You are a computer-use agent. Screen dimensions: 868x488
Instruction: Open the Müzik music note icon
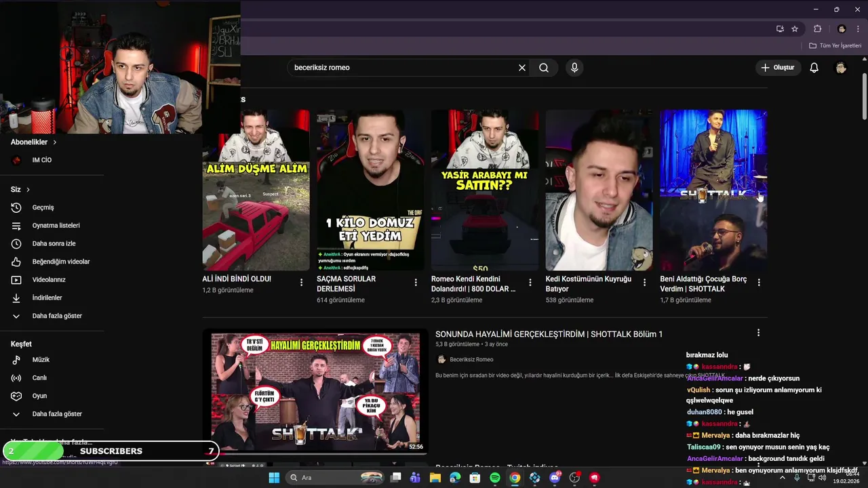[16, 360]
